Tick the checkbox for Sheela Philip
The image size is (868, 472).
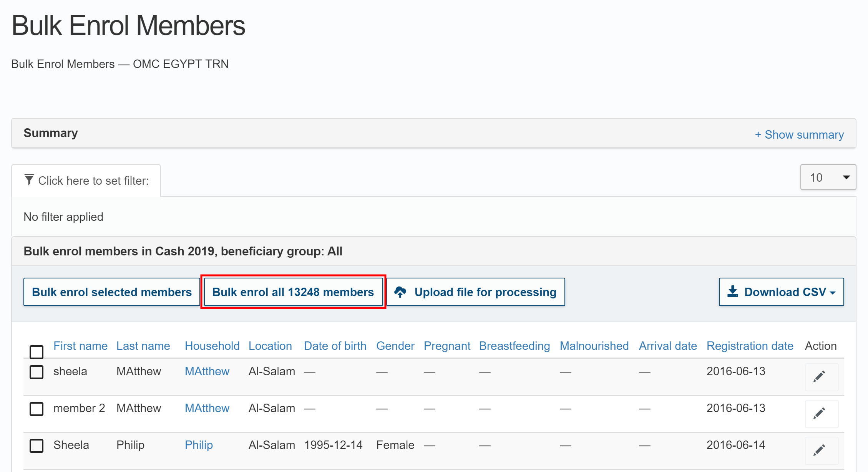click(37, 446)
